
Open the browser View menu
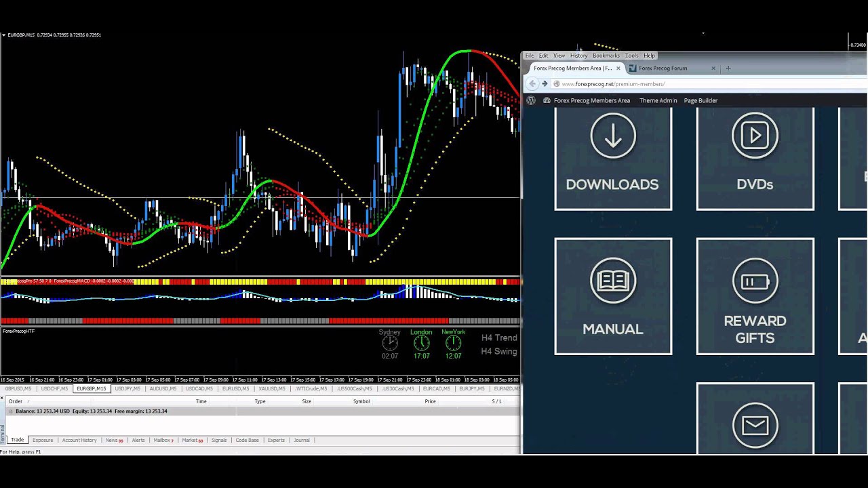(559, 56)
